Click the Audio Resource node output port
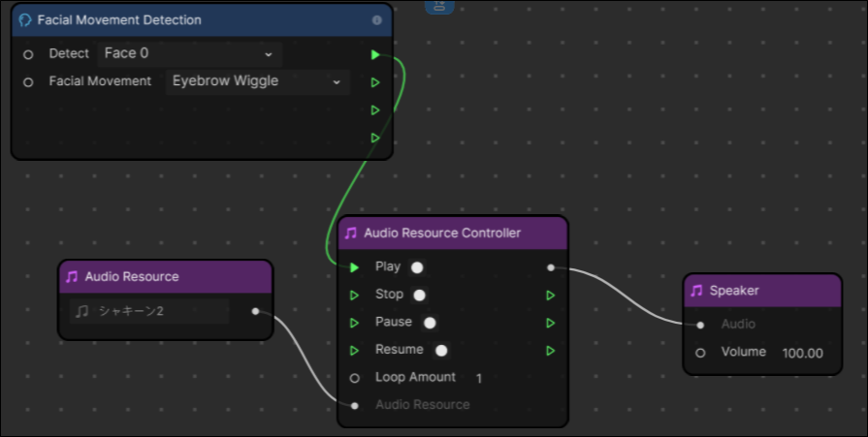Screen dimensions: 868x437 point(255,311)
